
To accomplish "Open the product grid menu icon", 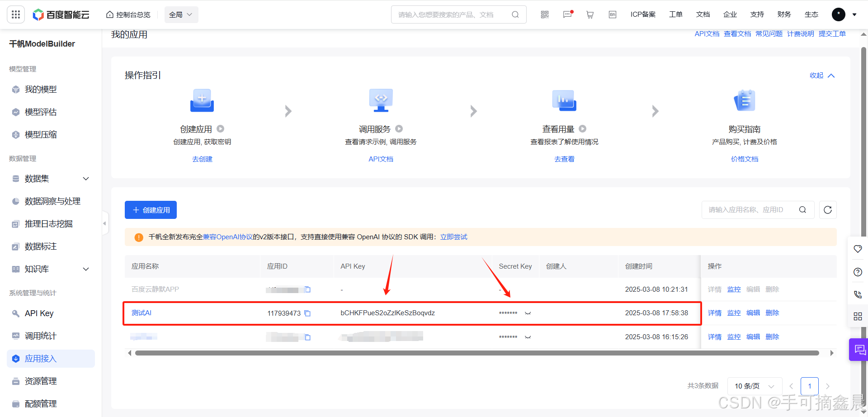I will point(16,14).
